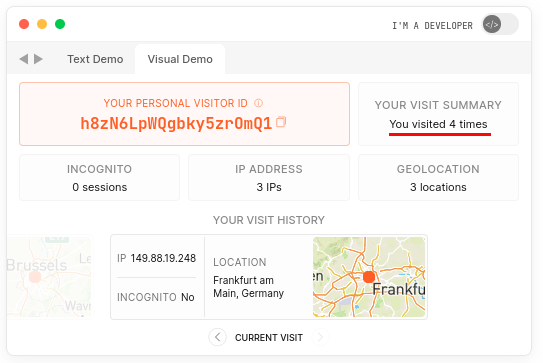Copy the visitor ID with copy icon
543x363 pixels.
tap(281, 122)
